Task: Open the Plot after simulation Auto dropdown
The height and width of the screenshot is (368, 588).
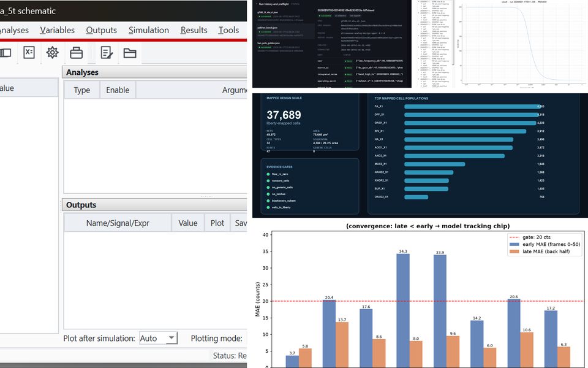Action: [158, 339]
